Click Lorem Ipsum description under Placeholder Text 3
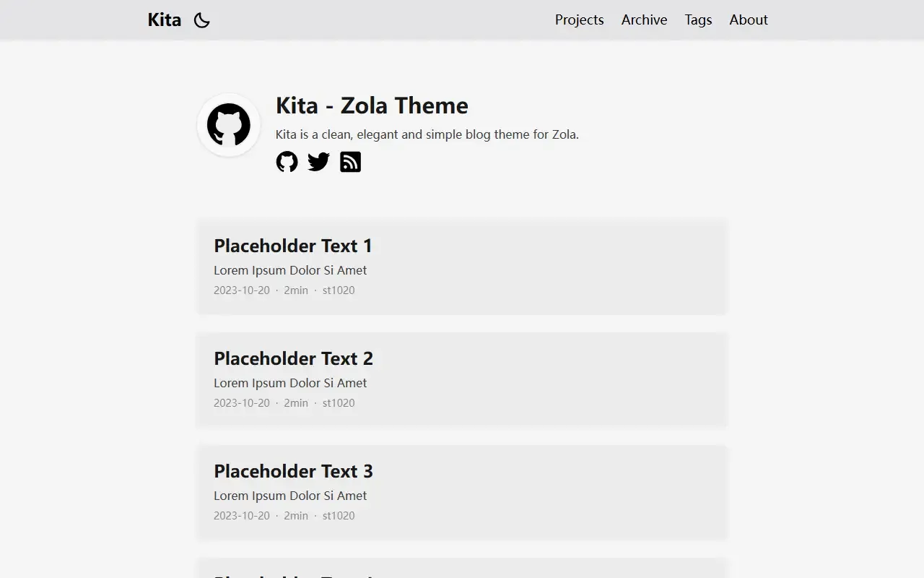Screen dimensions: 924x578 click(290, 496)
